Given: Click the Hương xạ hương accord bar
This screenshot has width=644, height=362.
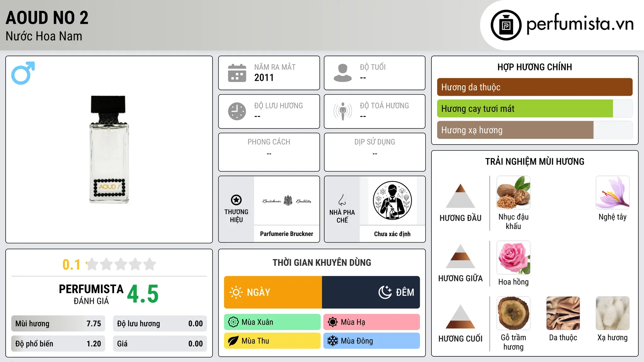Looking at the screenshot, I should pyautogui.click(x=535, y=130).
